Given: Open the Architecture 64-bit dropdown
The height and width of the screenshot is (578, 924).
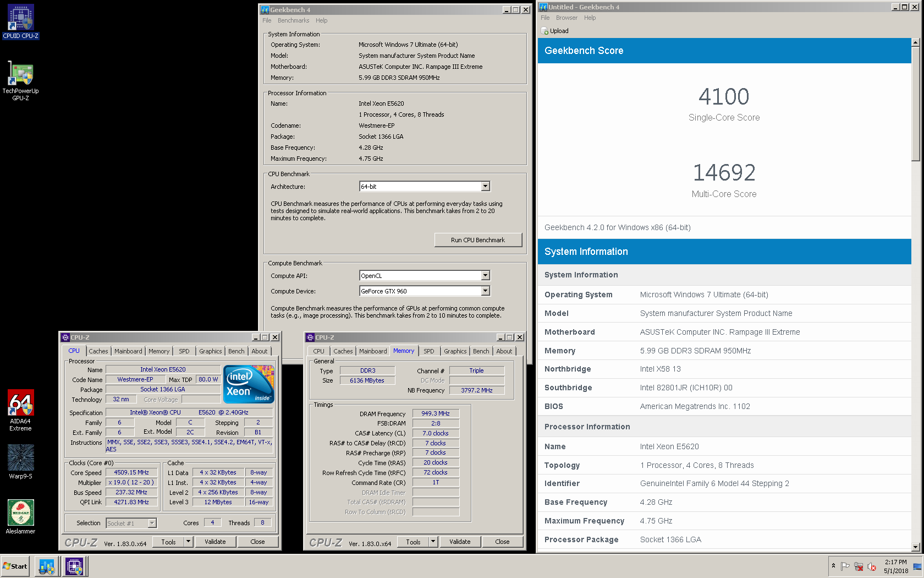Looking at the screenshot, I should coord(485,187).
